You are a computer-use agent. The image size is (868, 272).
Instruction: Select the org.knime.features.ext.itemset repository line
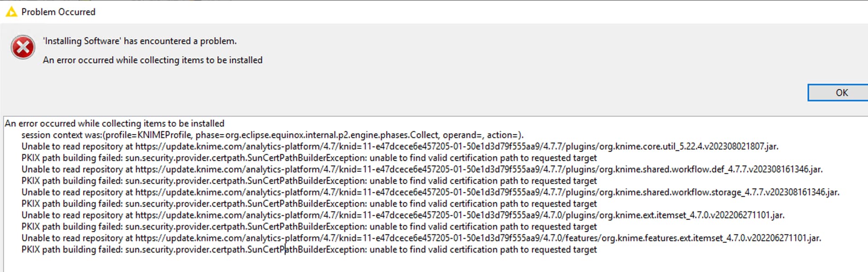(421, 238)
